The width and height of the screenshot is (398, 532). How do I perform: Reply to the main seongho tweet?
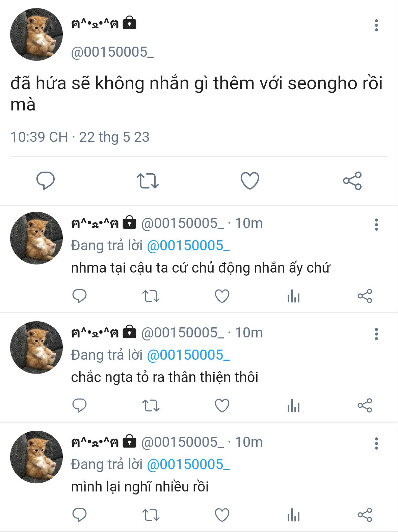46,181
